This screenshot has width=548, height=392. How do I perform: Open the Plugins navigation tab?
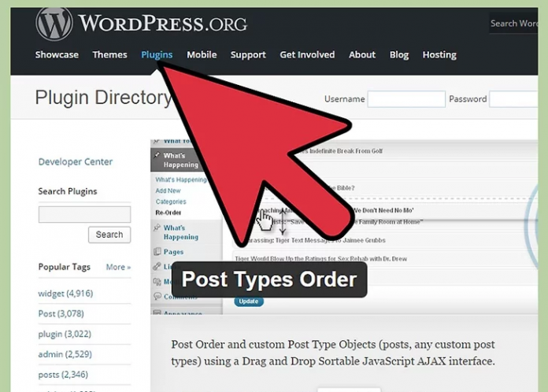(157, 55)
